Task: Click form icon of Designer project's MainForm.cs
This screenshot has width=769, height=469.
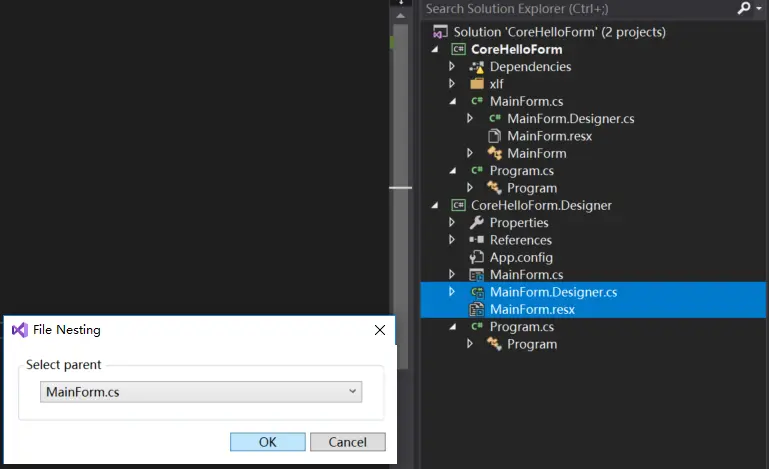Action: [477, 275]
